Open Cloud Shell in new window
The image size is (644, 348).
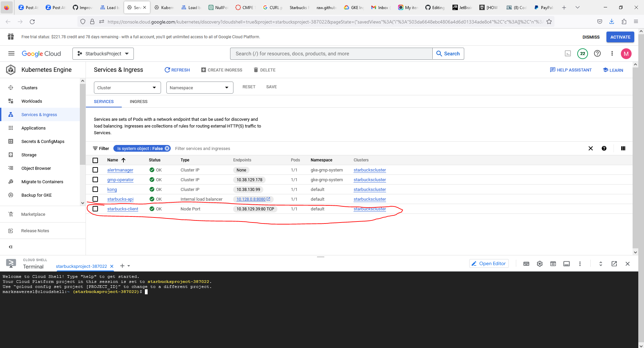pyautogui.click(x=614, y=264)
